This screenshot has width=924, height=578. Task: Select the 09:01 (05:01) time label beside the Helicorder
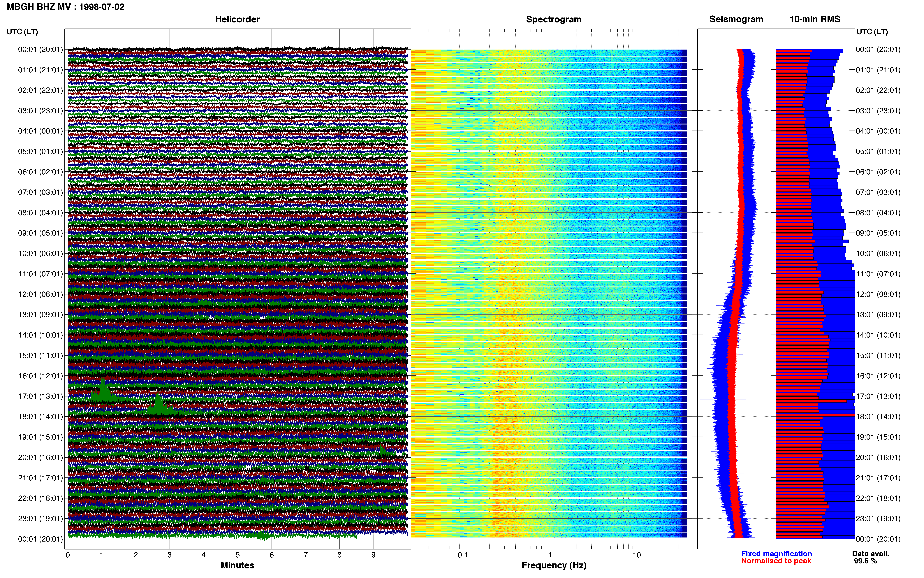coord(41,233)
